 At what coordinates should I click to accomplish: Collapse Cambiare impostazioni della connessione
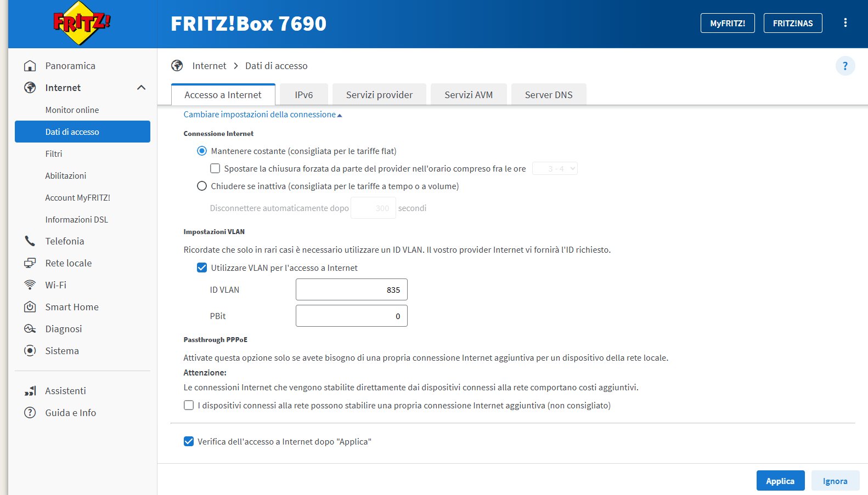coord(263,115)
